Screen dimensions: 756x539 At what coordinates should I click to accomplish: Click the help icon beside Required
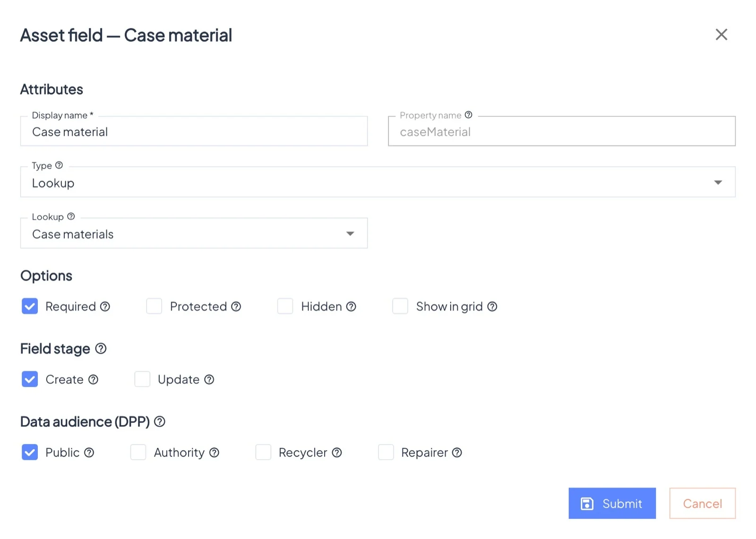tap(105, 307)
